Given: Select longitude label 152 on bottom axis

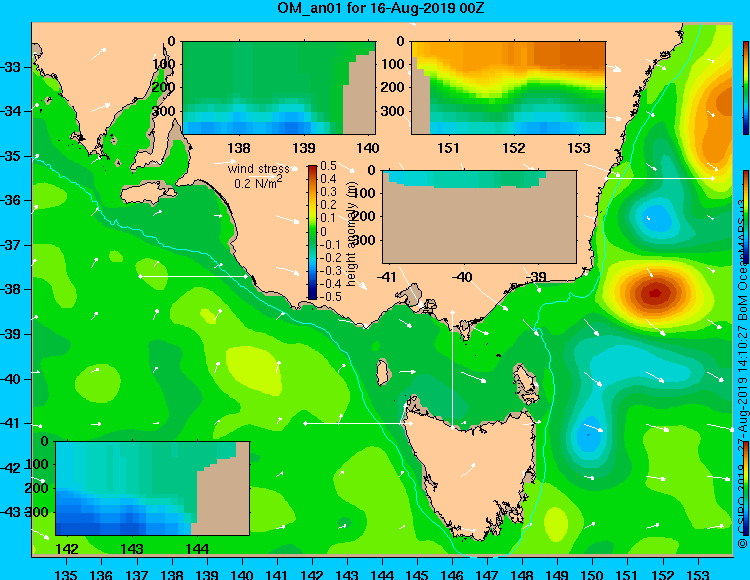Looking at the screenshot, I should coord(662,574).
